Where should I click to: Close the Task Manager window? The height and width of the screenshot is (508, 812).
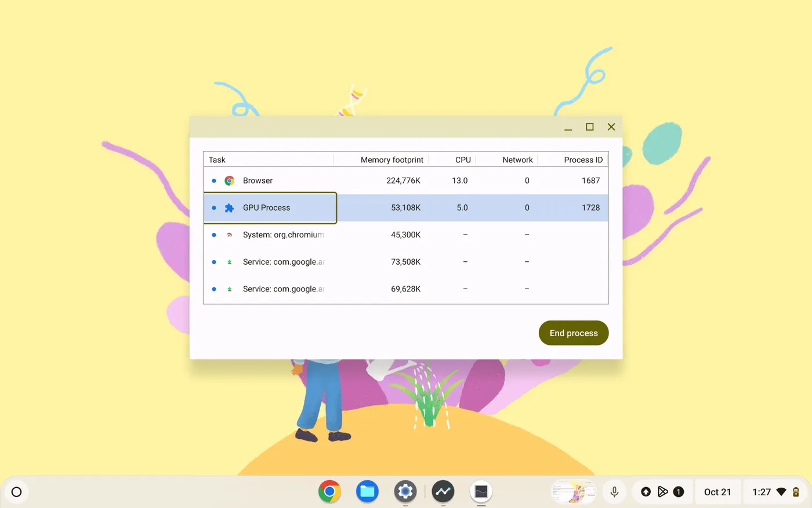tap(611, 127)
